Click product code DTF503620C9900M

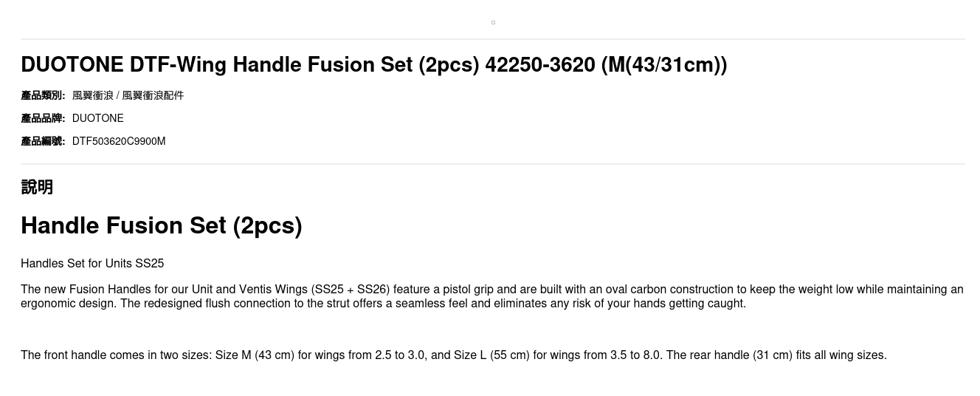coord(119,141)
